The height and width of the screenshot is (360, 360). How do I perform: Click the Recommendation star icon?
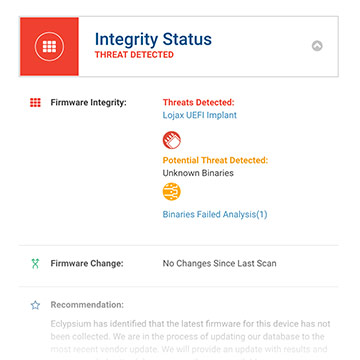(x=35, y=305)
